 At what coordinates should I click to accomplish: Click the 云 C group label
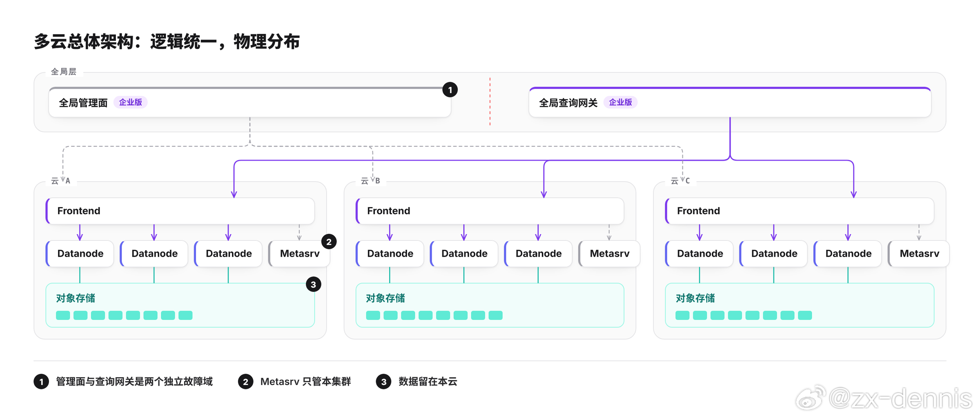[680, 180]
